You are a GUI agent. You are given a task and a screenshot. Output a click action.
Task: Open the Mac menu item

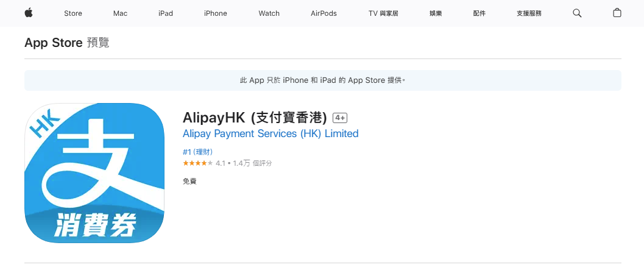pyautogui.click(x=120, y=13)
